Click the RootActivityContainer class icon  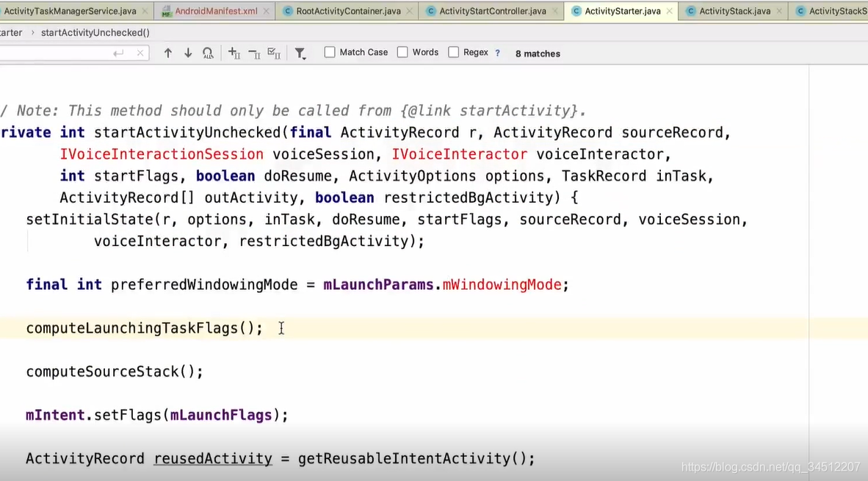287,11
